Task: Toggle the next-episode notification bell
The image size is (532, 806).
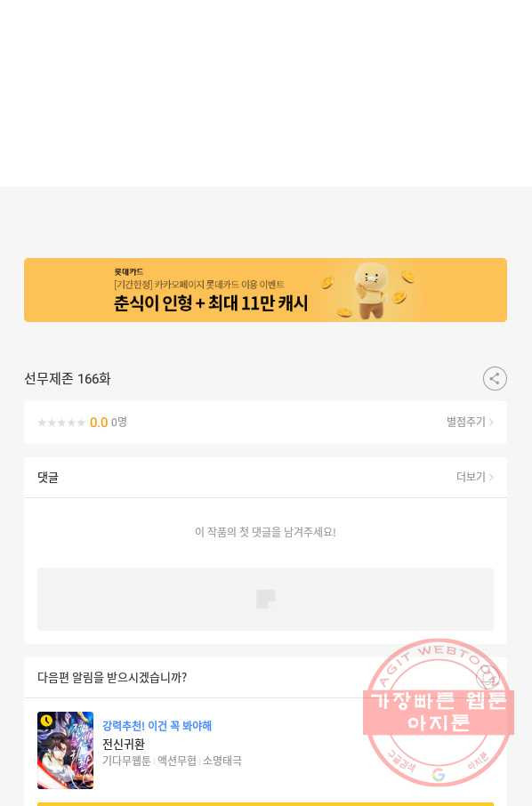Action: 488,677
